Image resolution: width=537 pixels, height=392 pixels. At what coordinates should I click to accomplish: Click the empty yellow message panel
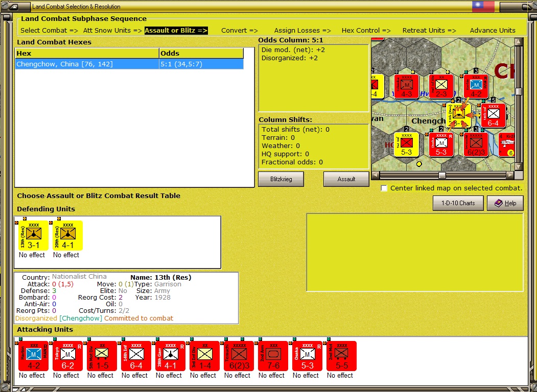pos(415,253)
